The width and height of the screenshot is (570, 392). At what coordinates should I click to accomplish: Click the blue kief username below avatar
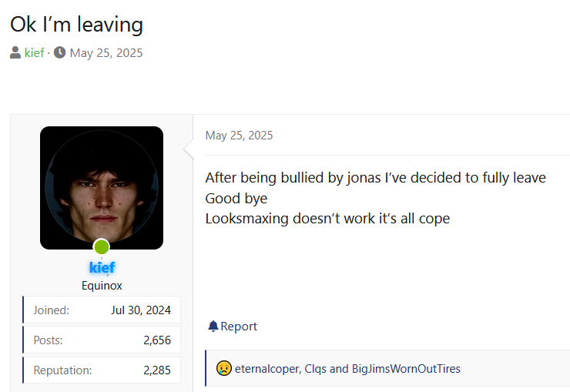click(x=101, y=268)
